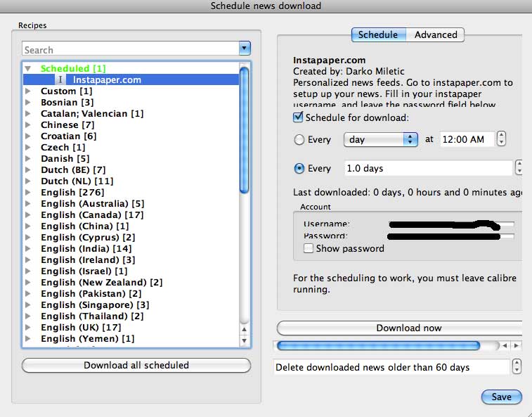Viewport: 532px width, 417px height.
Task: Click the 12:00 AM time field
Action: (467, 139)
